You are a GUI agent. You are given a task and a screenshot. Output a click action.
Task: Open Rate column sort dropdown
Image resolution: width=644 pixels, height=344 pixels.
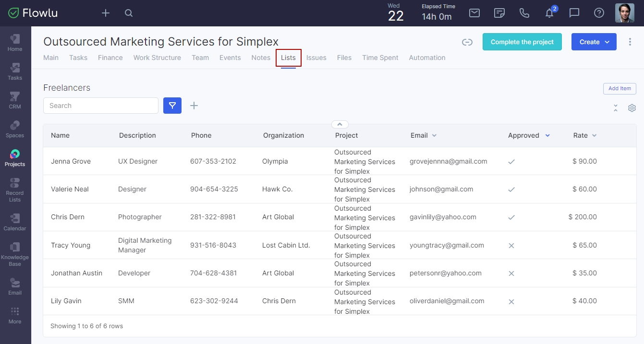click(594, 136)
